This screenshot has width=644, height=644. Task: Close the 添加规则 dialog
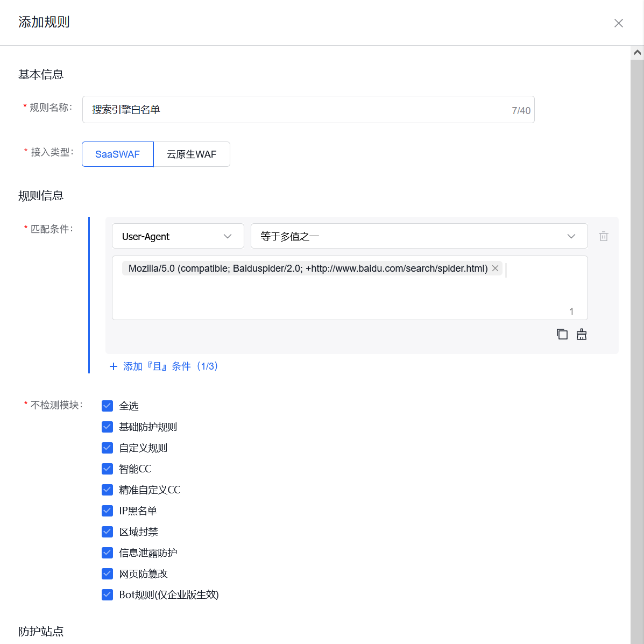tap(618, 23)
